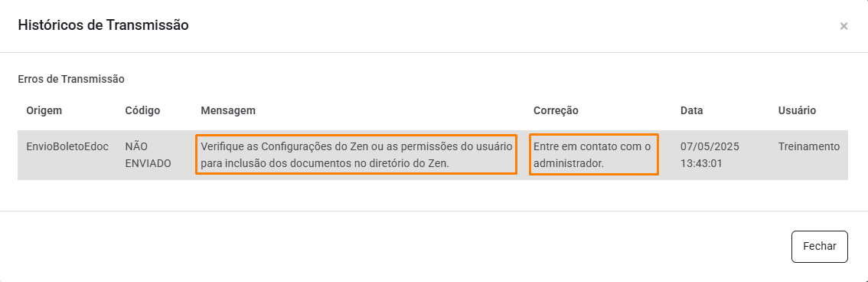Select the 07/05/2025 13:43:01 date cell

coord(710,155)
